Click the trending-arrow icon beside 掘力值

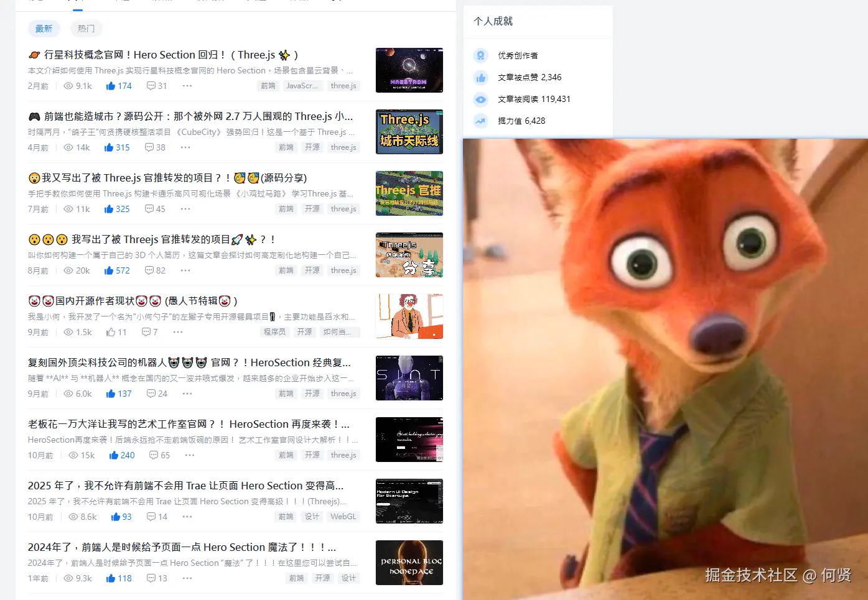point(480,121)
